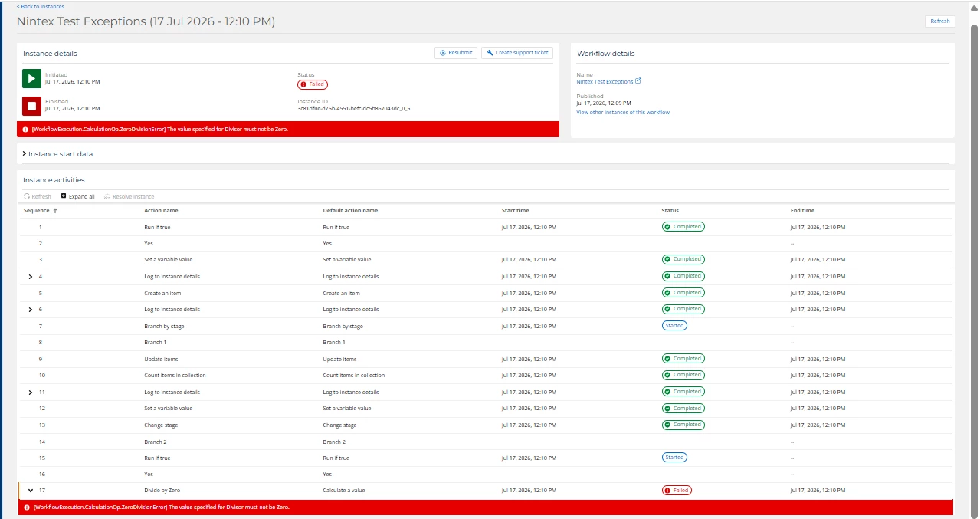980x519 pixels.
Task: Click the top-right Refresh button
Action: point(939,21)
